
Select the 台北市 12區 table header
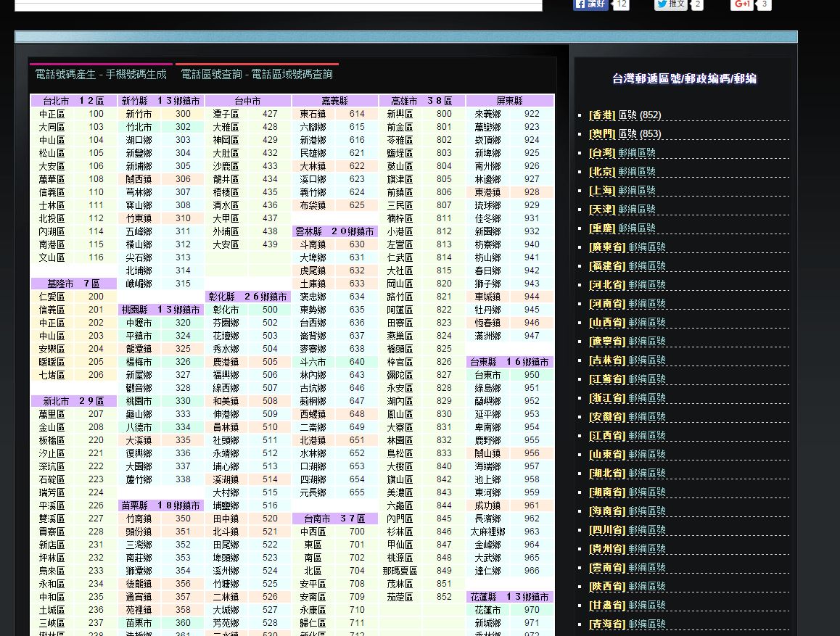tap(73, 101)
